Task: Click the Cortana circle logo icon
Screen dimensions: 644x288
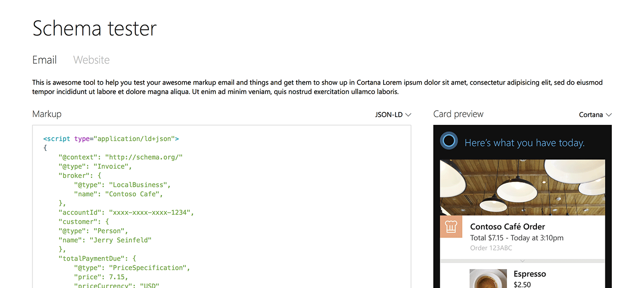Action: pos(448,141)
